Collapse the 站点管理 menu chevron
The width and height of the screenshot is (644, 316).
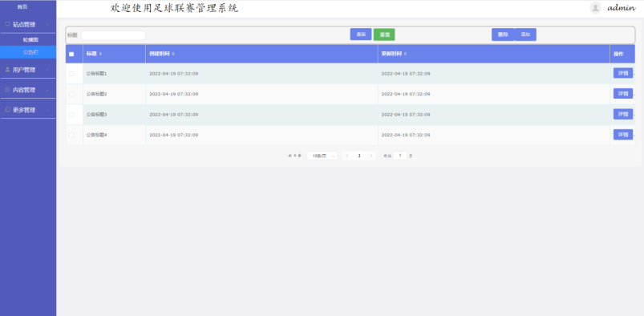tap(47, 25)
